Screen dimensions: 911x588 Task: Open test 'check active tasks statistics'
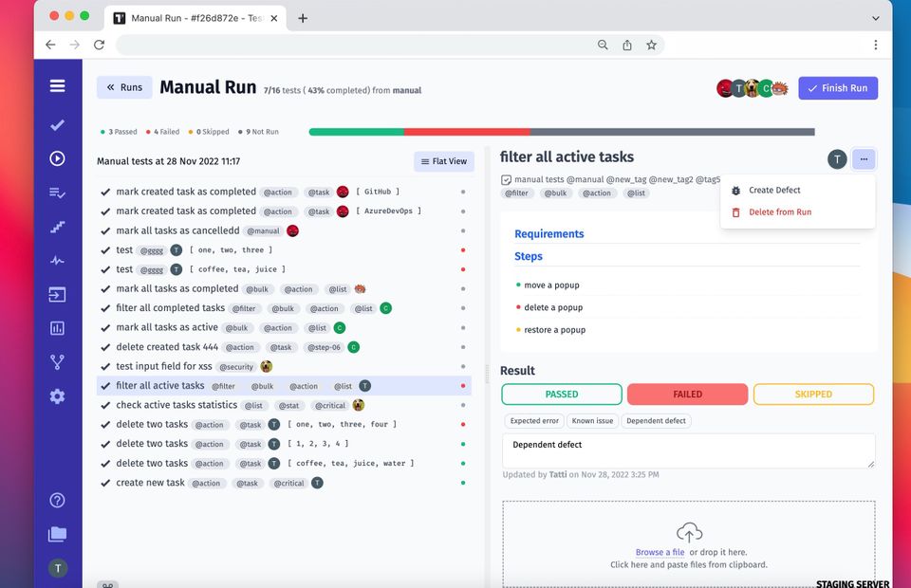177,405
